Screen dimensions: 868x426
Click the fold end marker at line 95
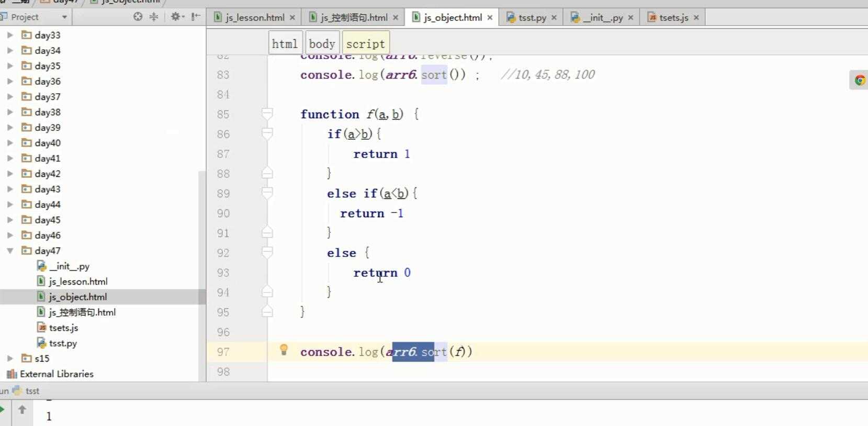(267, 312)
